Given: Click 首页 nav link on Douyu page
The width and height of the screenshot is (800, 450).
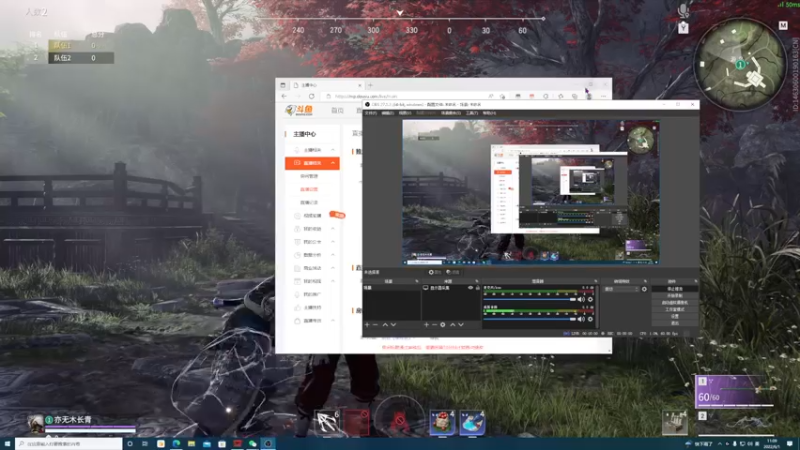Looking at the screenshot, I should [337, 110].
